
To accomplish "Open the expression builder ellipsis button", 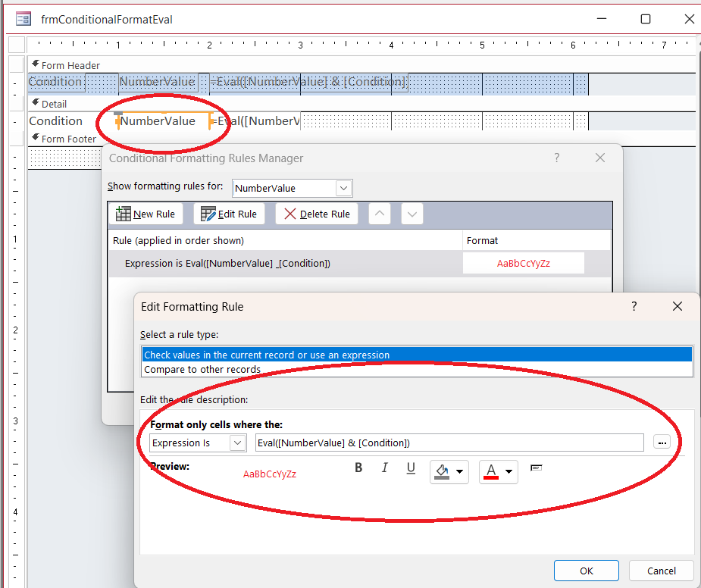I will click(662, 443).
